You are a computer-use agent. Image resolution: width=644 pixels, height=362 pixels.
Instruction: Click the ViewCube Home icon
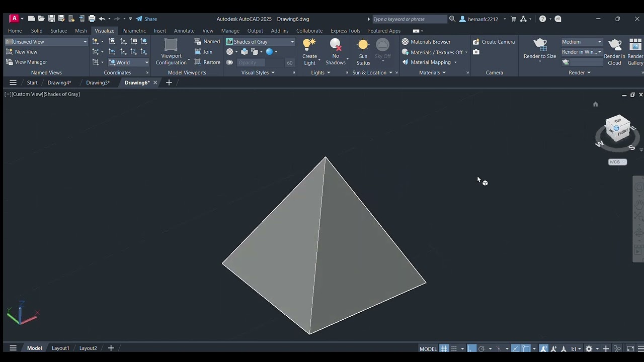pyautogui.click(x=596, y=104)
